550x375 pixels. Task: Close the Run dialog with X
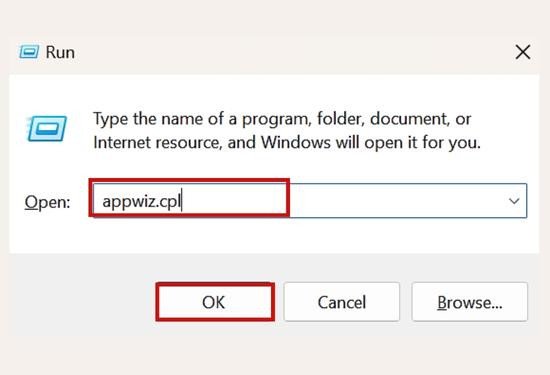tap(523, 52)
